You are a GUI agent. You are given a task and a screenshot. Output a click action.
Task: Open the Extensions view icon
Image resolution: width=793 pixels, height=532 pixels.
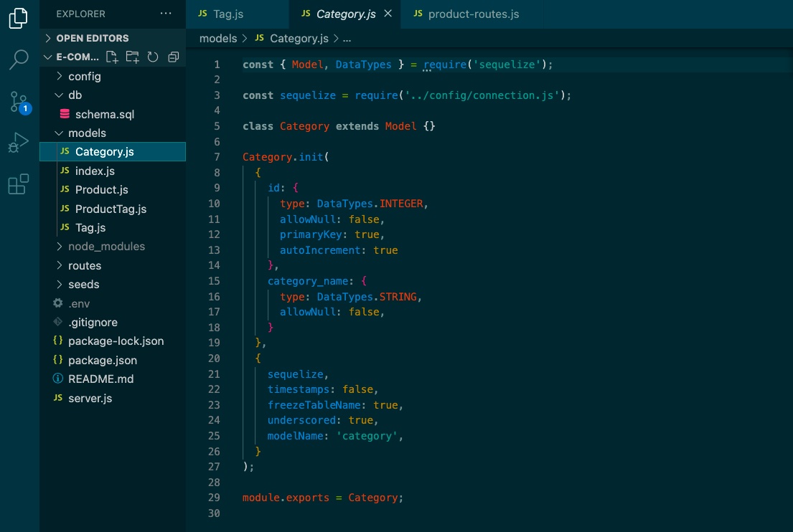19,184
